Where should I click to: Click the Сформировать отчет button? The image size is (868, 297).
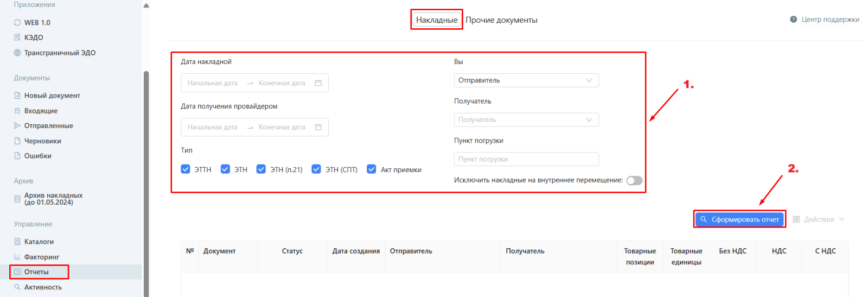[x=739, y=219]
